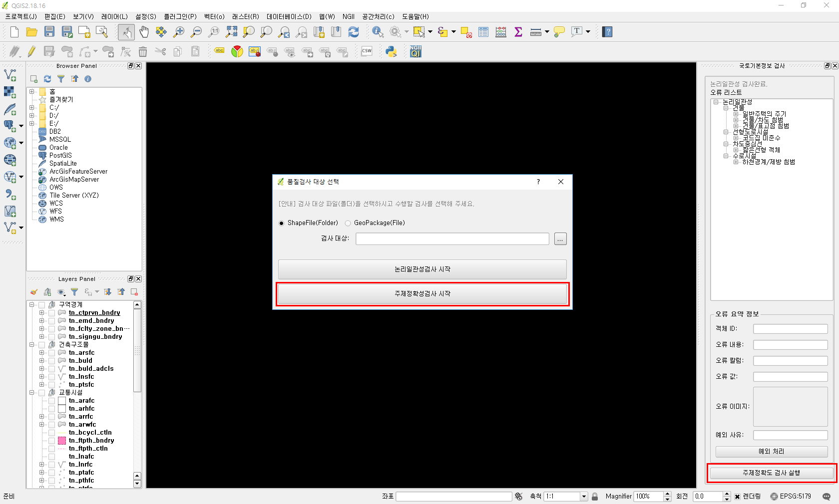
Task: Click the Save Project icon
Action: pos(49,32)
